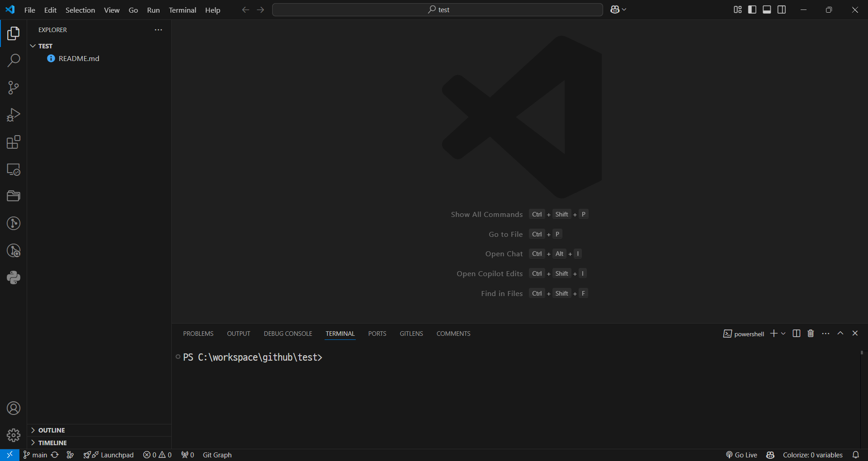868x461 pixels.
Task: Click the terminal prompt line
Action: [253, 357]
